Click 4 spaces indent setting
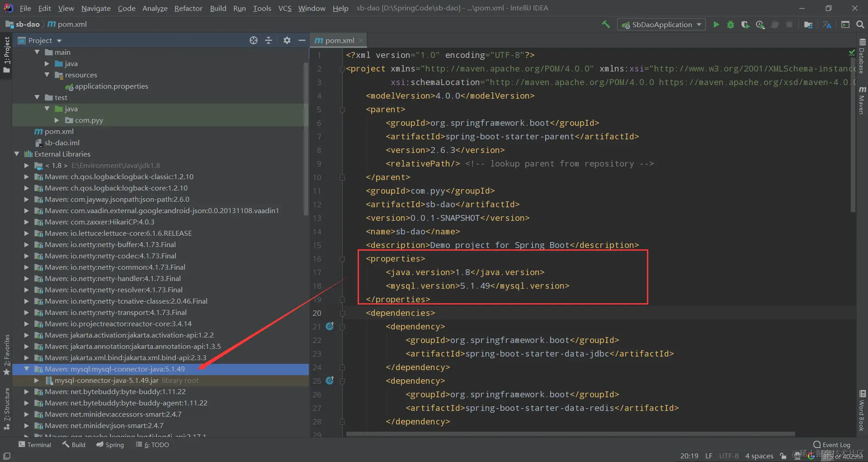The width and height of the screenshot is (868, 462). click(759, 456)
